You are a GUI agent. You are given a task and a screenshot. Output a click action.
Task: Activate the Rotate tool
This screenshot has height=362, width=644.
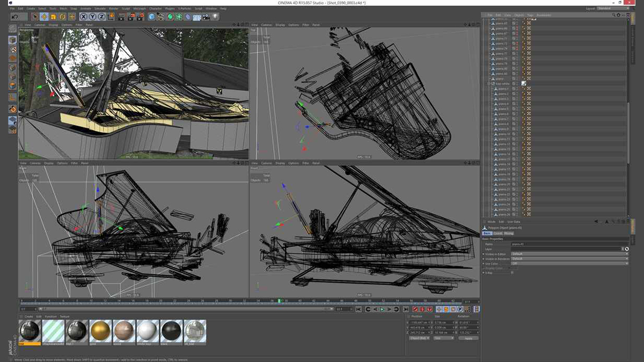[62, 17]
